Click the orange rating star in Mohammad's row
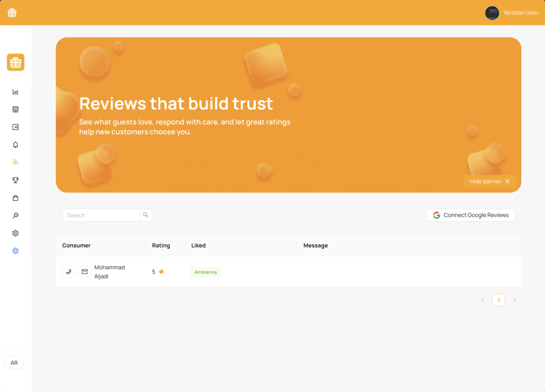 161,272
